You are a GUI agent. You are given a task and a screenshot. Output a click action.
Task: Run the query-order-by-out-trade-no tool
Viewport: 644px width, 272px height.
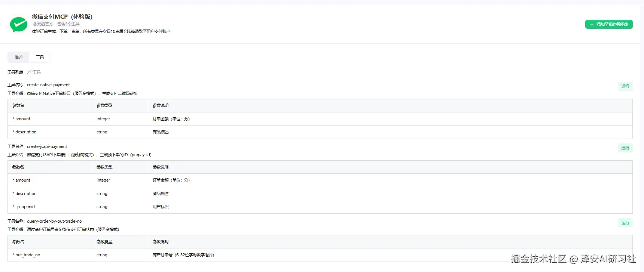pos(625,223)
